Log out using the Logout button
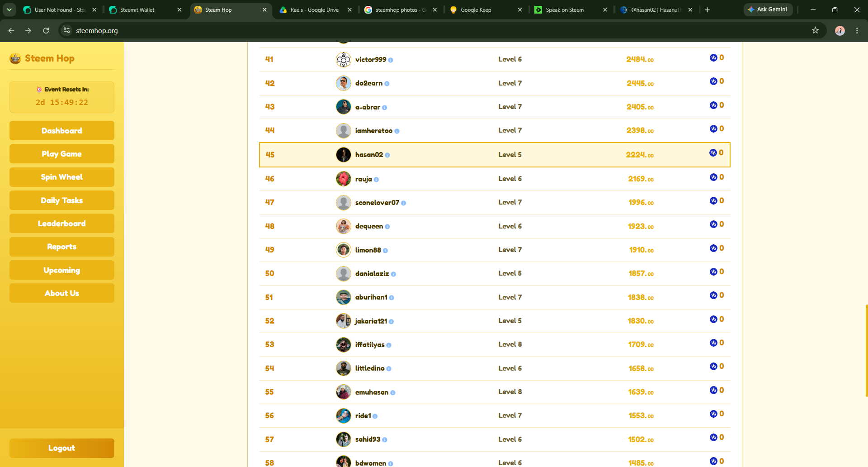This screenshot has height=467, width=868. pyautogui.click(x=62, y=448)
